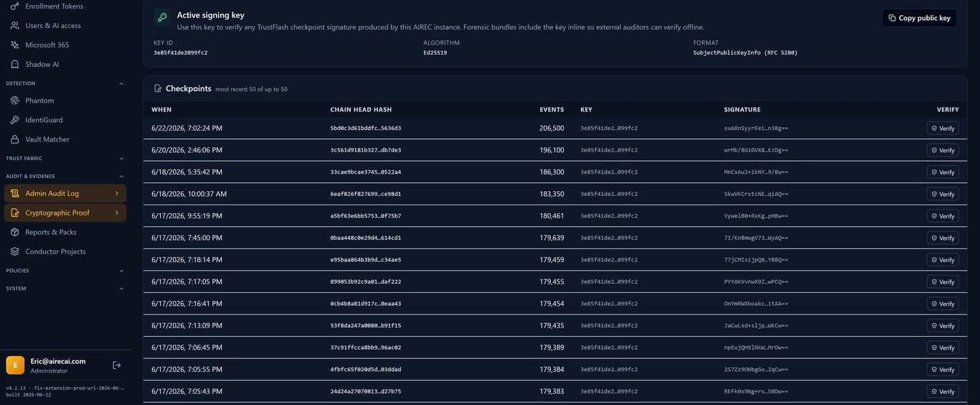Verify the 6/17/2026, 7:05:55 PM checkpoint

coord(943,369)
